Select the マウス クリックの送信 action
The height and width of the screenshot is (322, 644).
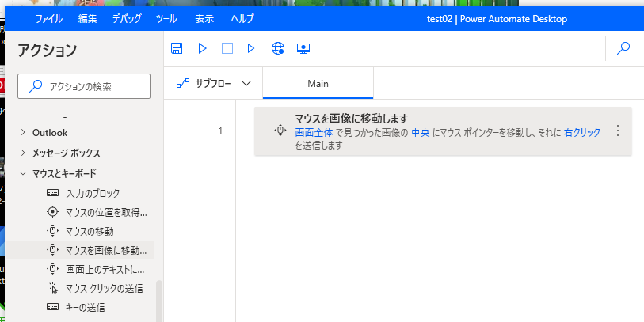[x=105, y=288]
